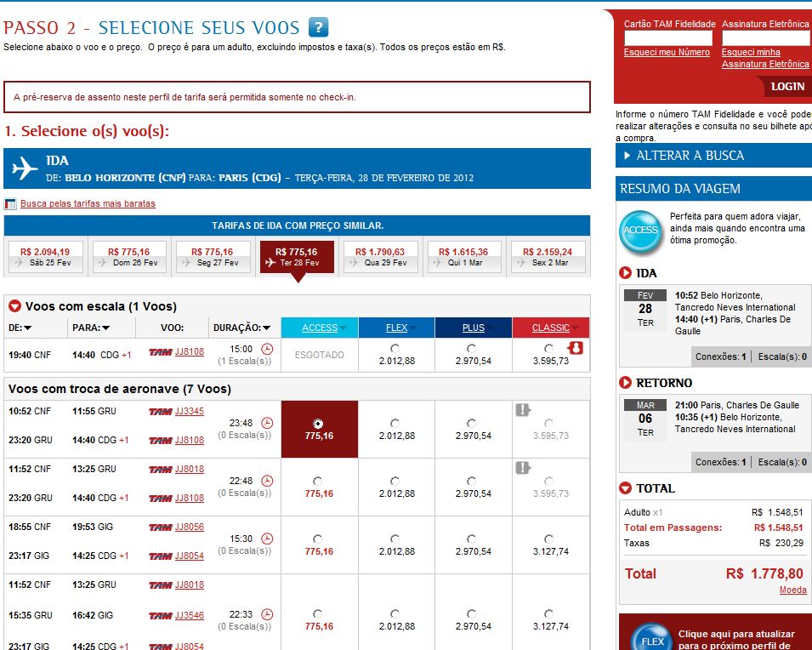Open flight JJ3546 details link
812x650 pixels.
click(x=190, y=615)
